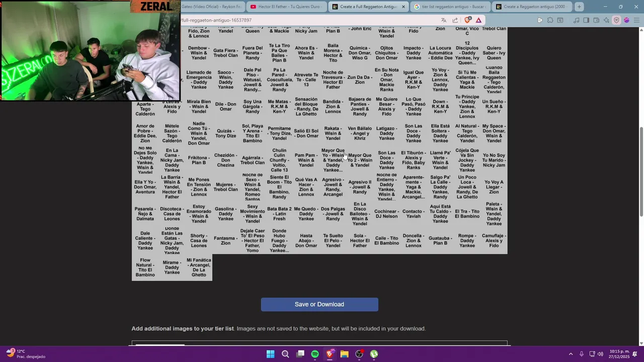This screenshot has width=644, height=362.
Task: Select the Quiero Saber - Ivy Queen tile
Action: (494, 53)
